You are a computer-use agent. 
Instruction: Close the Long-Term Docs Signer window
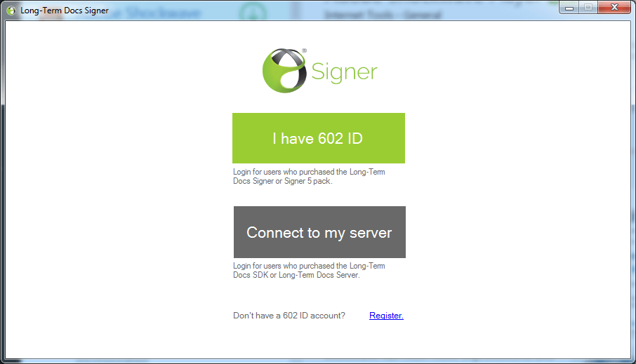[614, 7]
